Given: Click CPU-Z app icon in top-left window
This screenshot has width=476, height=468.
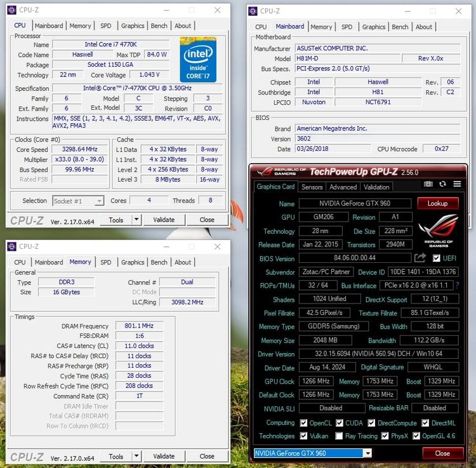Looking at the screenshot, I should click(x=11, y=10).
